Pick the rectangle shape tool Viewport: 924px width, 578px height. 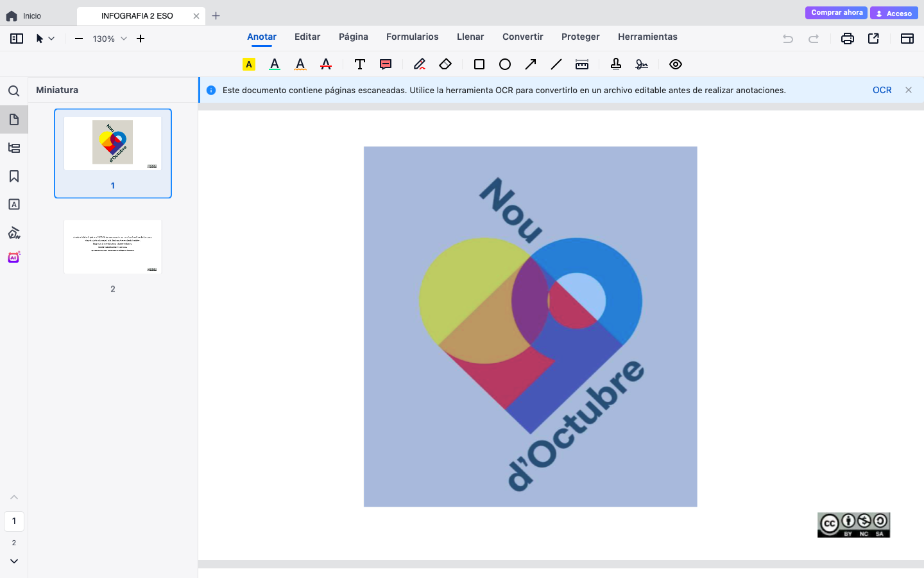tap(479, 64)
